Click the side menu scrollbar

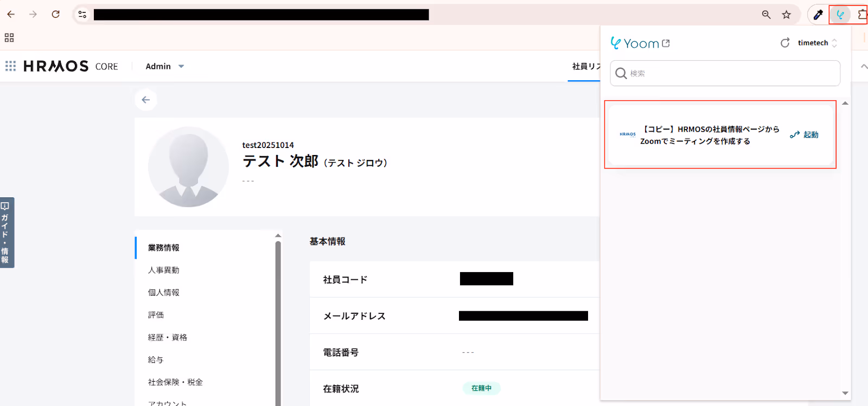278,323
